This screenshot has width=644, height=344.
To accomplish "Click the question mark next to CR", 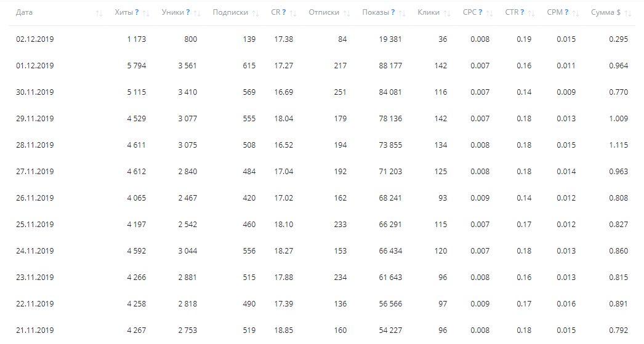I will coord(284,12).
